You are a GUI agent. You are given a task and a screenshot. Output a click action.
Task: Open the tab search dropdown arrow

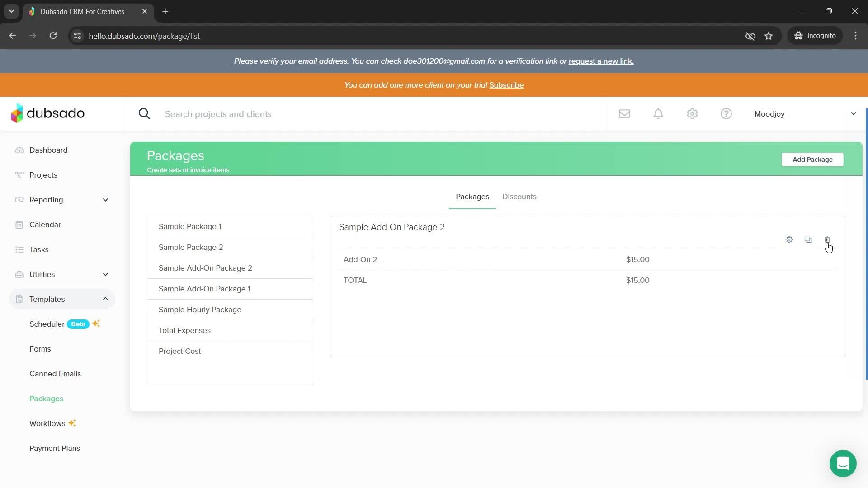[x=11, y=11]
